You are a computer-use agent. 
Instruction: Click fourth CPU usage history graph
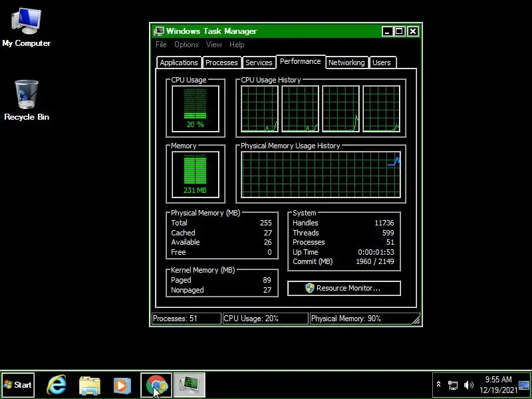click(381, 108)
